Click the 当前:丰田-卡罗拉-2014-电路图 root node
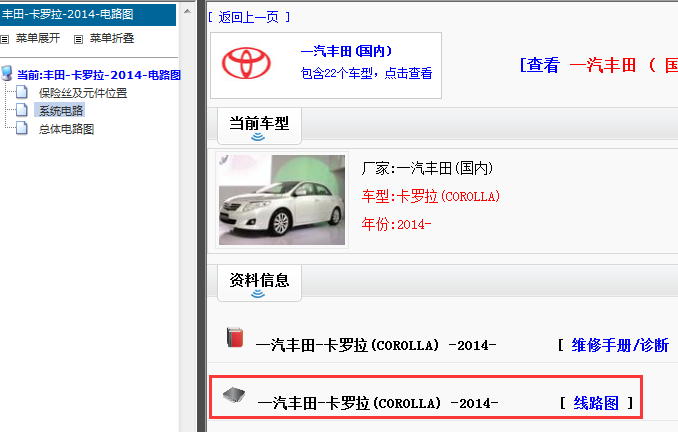 click(99, 75)
